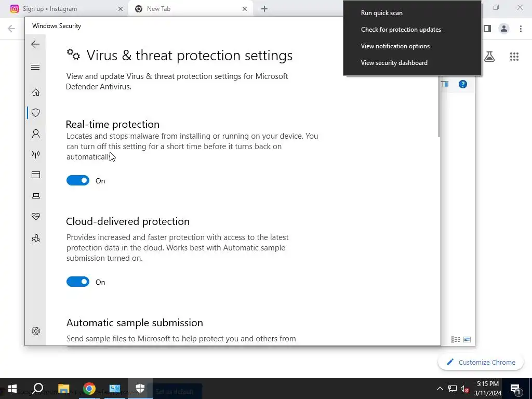Close the New Tab tab
Viewport: 532px width, 399px height.
[245, 9]
